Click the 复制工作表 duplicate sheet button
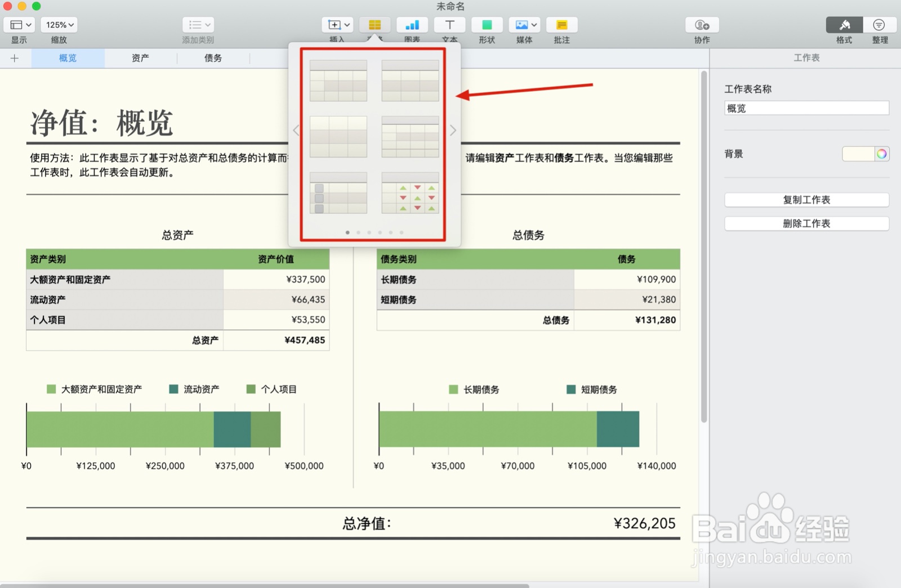 click(806, 199)
